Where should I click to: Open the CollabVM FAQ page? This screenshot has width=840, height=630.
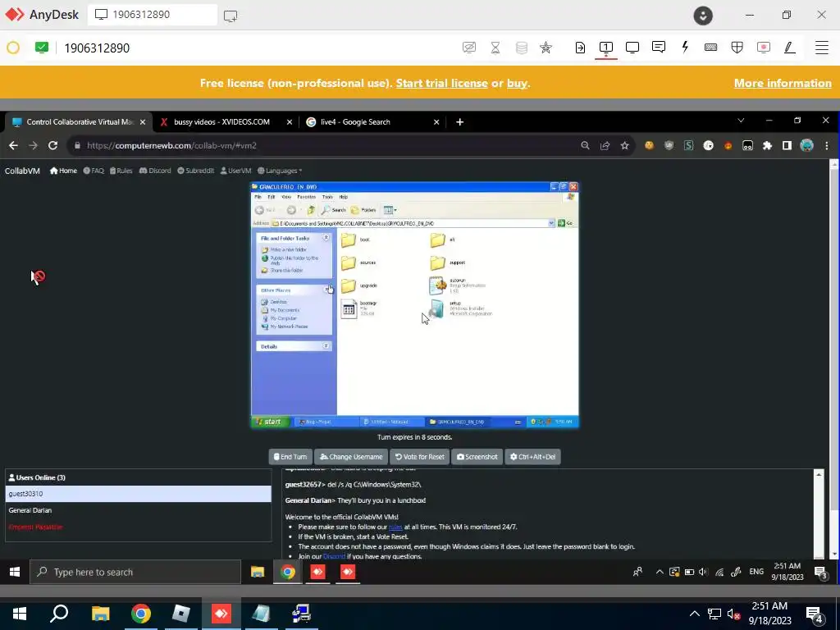coord(94,171)
